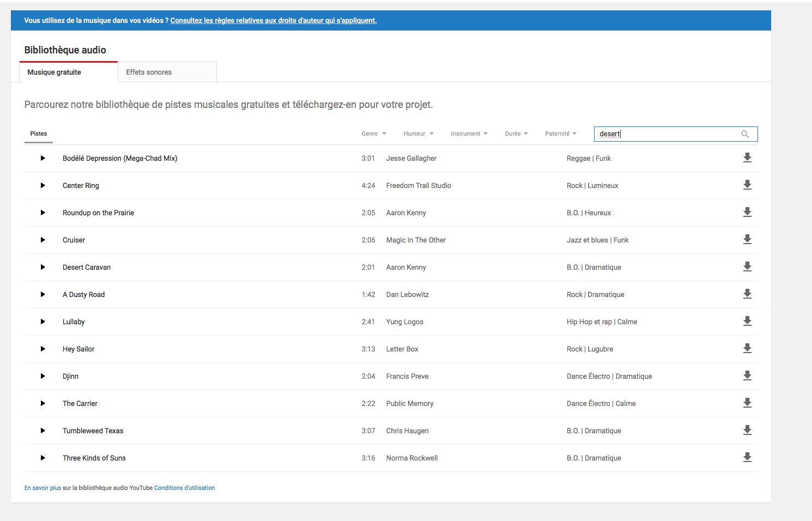
Task: Download Hey Sailor
Action: tap(747, 348)
